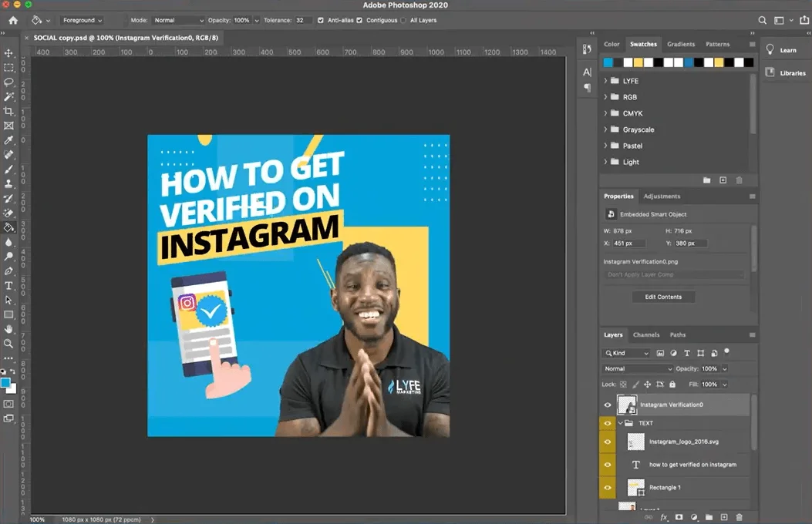Click the fx layer styles icon

click(663, 517)
